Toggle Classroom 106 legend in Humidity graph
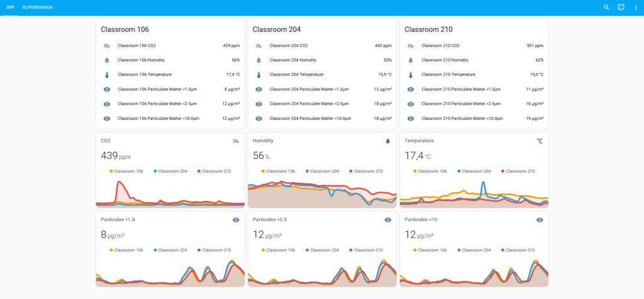This screenshot has height=299, width=644. (279, 171)
